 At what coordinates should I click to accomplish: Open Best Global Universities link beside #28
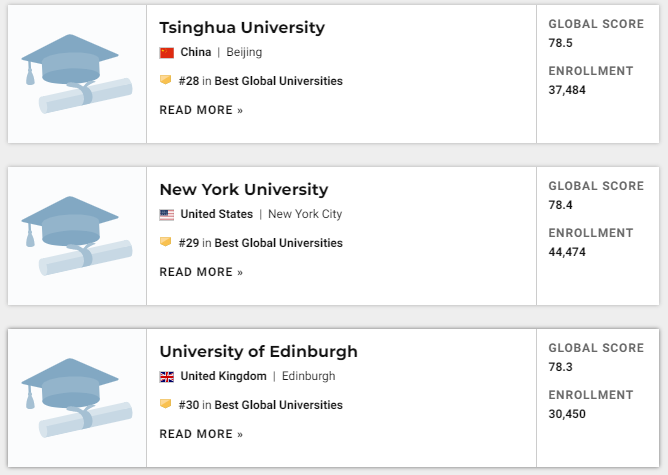coord(279,81)
